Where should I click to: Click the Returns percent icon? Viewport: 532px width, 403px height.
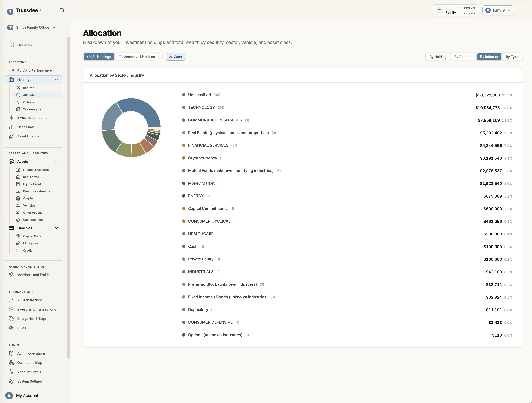pyautogui.click(x=18, y=88)
